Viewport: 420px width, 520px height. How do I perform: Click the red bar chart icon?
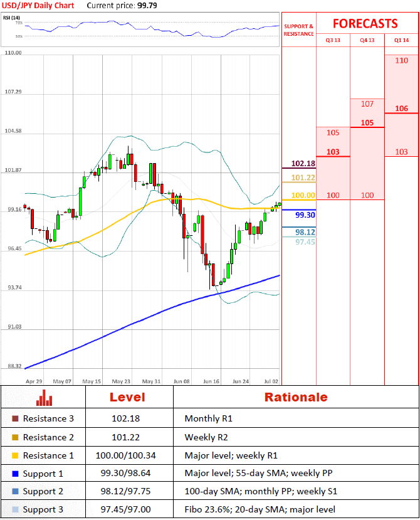(44, 397)
